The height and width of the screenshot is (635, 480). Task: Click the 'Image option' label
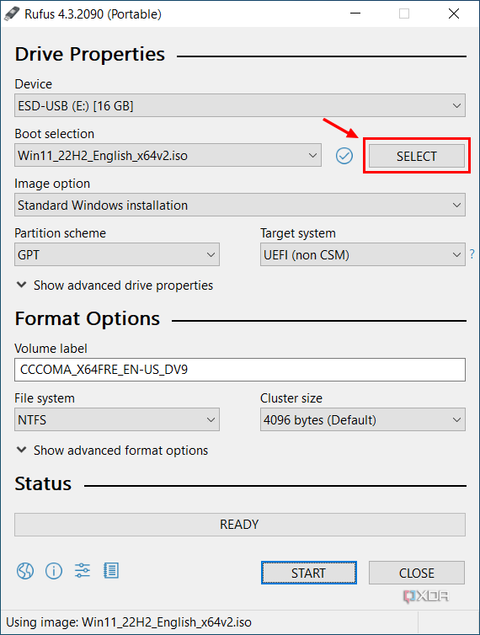click(x=52, y=183)
